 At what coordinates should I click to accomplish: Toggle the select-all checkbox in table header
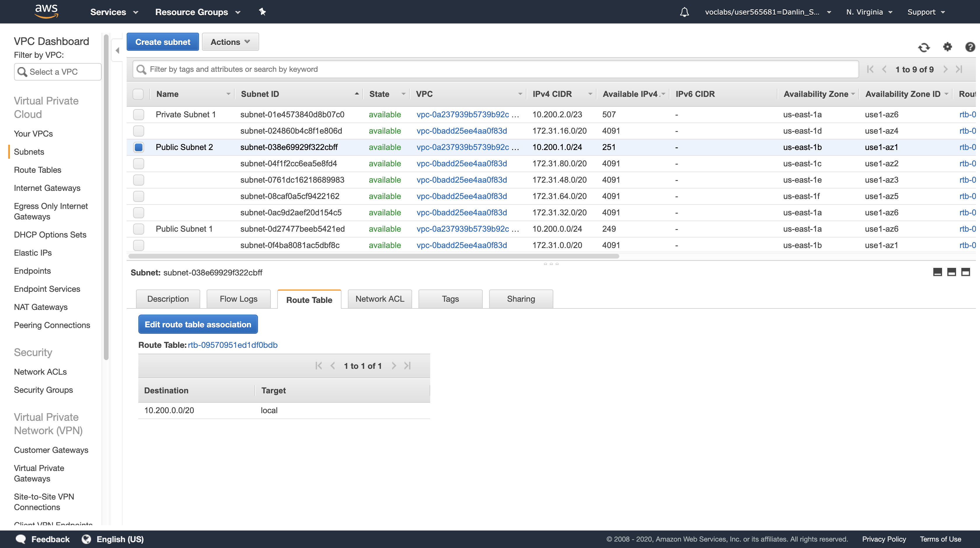pyautogui.click(x=138, y=94)
